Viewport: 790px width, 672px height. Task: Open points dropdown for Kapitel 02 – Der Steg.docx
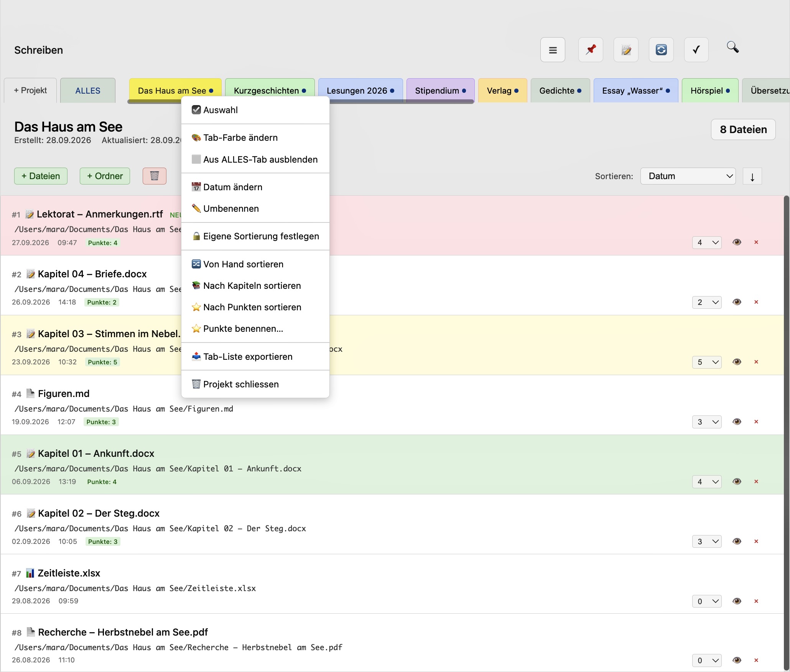coord(707,542)
